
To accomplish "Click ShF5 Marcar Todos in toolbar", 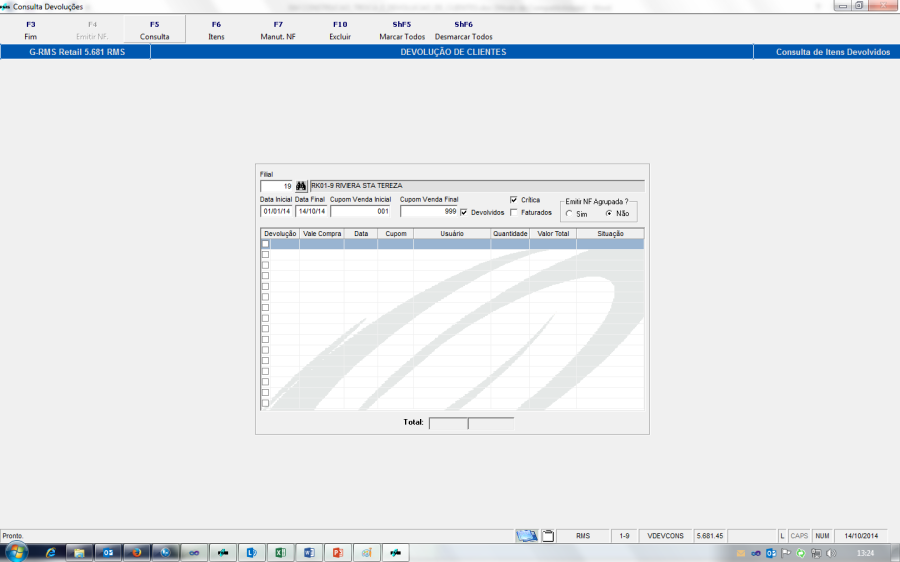I will click(402, 30).
